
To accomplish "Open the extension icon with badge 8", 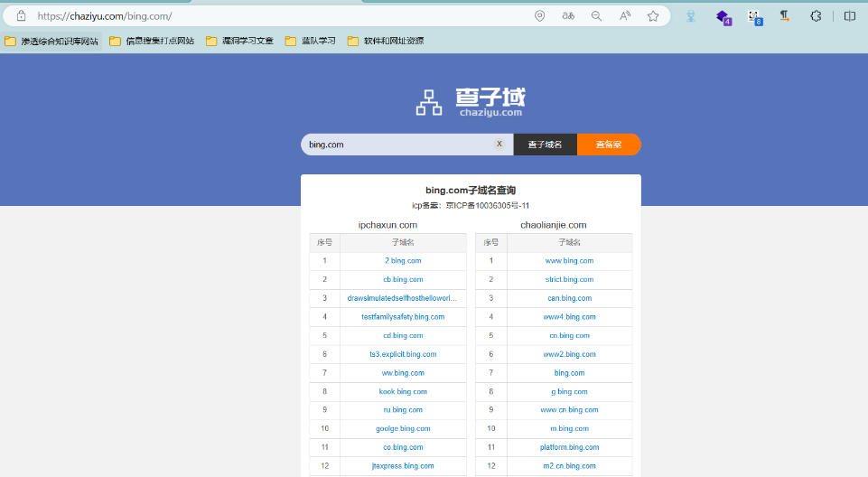I will [x=755, y=18].
